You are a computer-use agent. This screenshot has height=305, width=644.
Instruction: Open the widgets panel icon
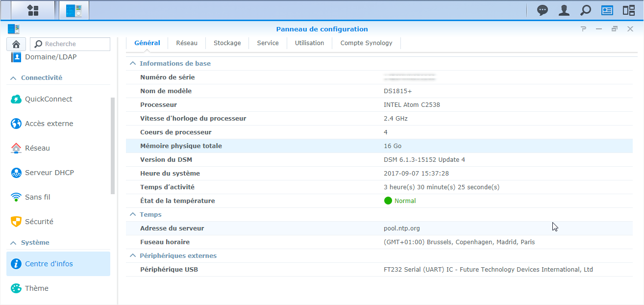(629, 10)
